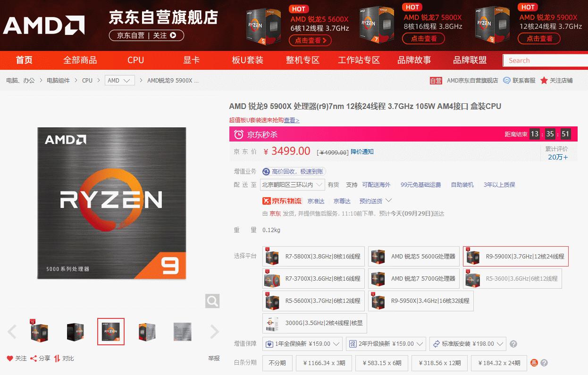Click the 自营 red badge
The image size is (588, 375).
point(436,81)
